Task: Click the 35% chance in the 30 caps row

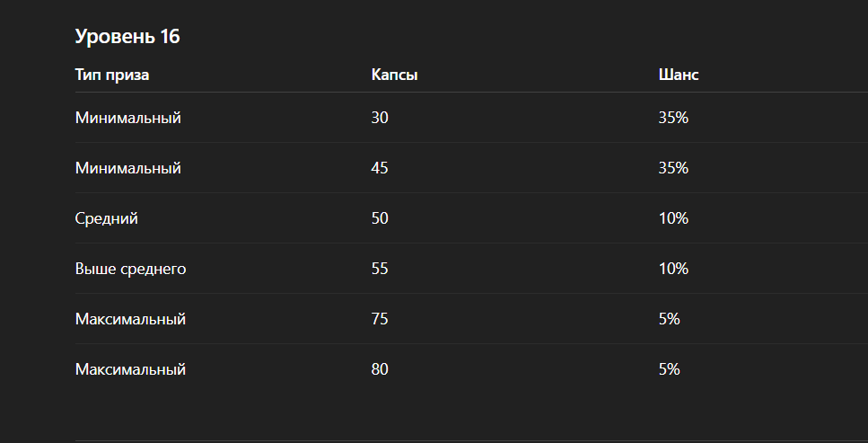Action: [673, 118]
